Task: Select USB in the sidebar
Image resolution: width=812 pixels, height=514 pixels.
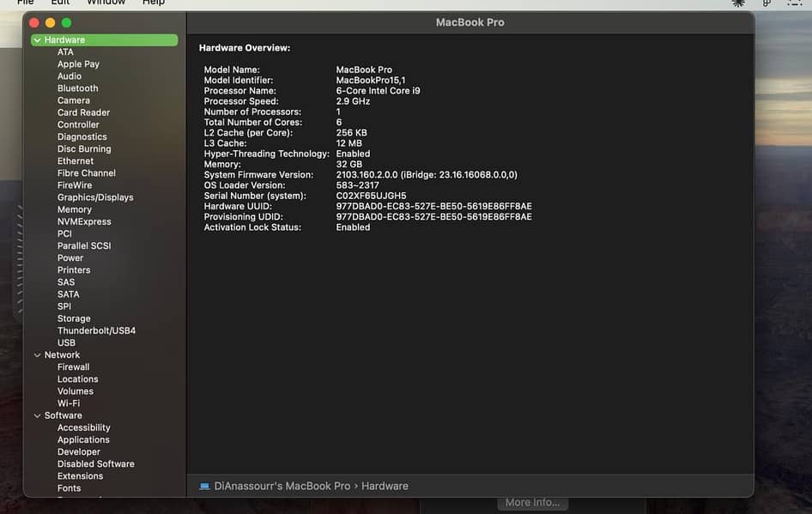Action: tap(66, 342)
